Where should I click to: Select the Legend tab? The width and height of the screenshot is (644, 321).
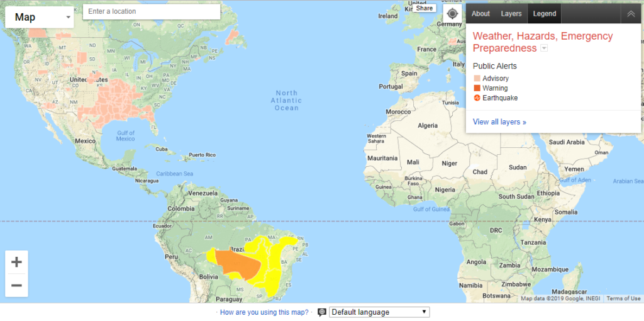coord(545,14)
